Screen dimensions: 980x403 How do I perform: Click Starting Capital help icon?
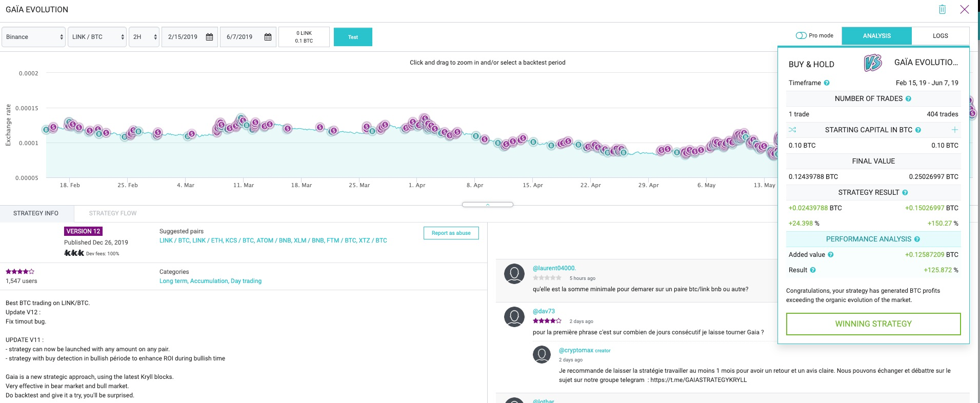pos(918,130)
